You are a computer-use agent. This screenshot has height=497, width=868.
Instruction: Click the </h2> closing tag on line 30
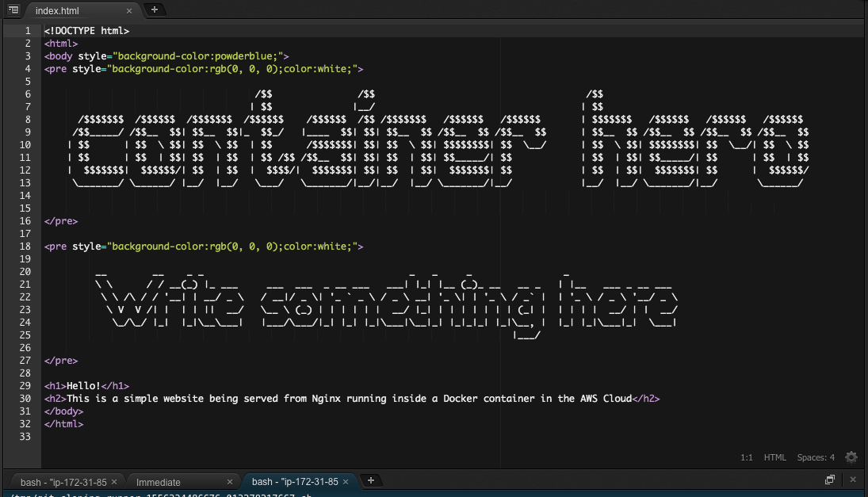point(646,399)
